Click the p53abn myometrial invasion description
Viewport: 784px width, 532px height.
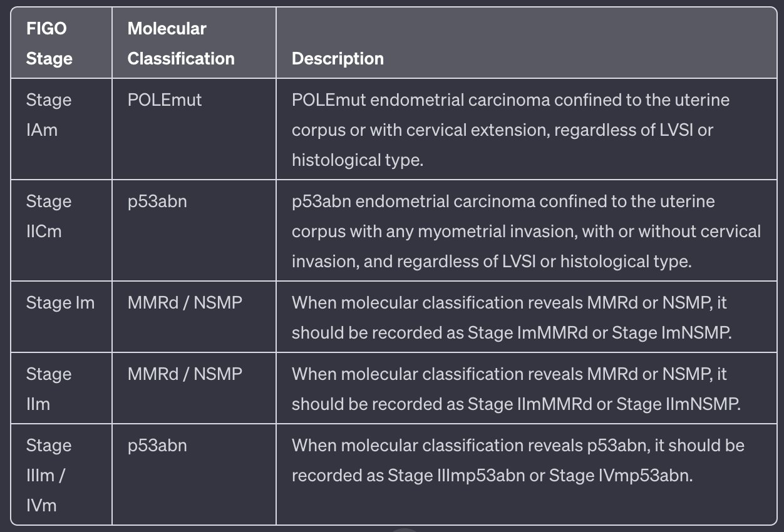[526, 232]
